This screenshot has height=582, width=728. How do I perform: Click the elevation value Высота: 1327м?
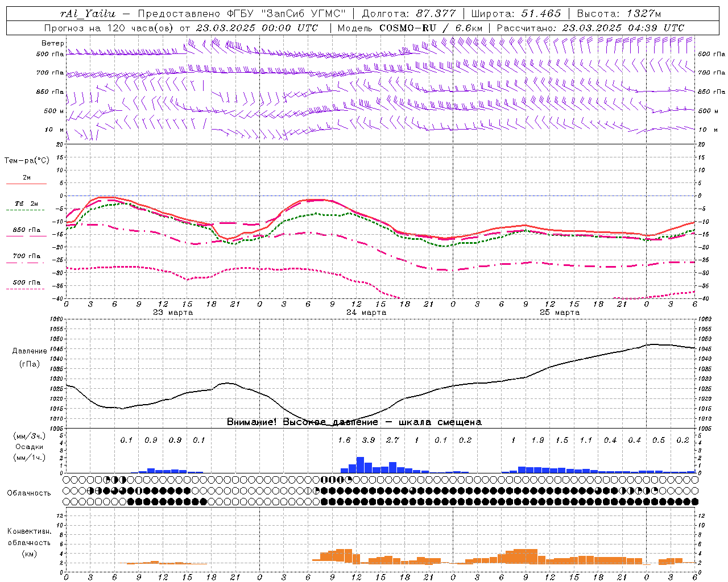(x=619, y=14)
